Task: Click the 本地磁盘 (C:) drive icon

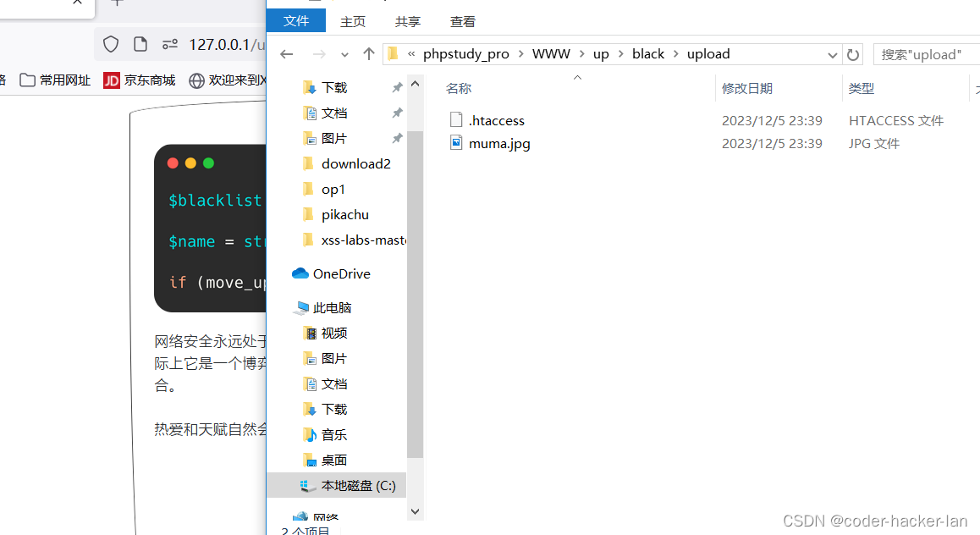Action: point(307,486)
